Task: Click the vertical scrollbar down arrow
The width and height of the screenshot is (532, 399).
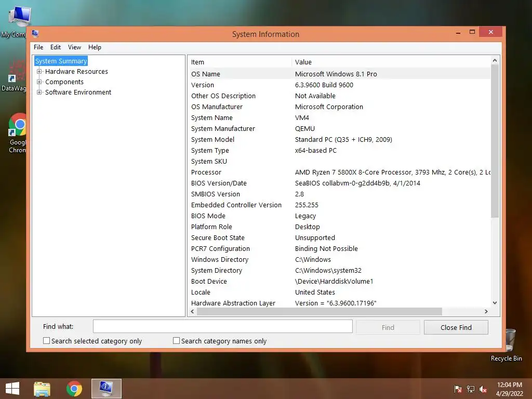Action: (495, 303)
